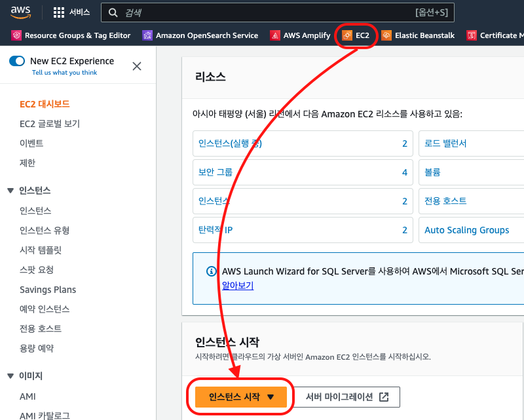This screenshot has width=524, height=420.
Task: Click the search input field
Action: pyautogui.click(x=277, y=12)
